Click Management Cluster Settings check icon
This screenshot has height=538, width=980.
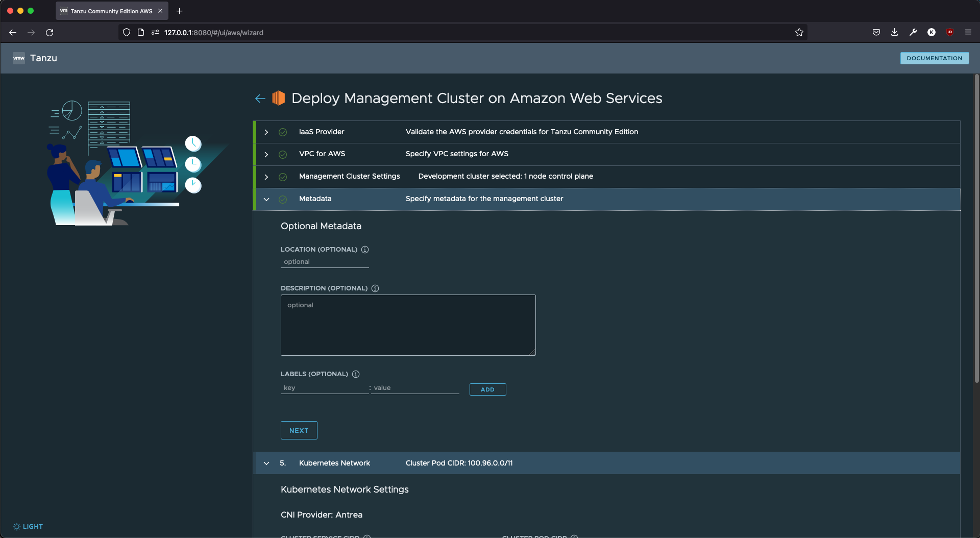283,177
